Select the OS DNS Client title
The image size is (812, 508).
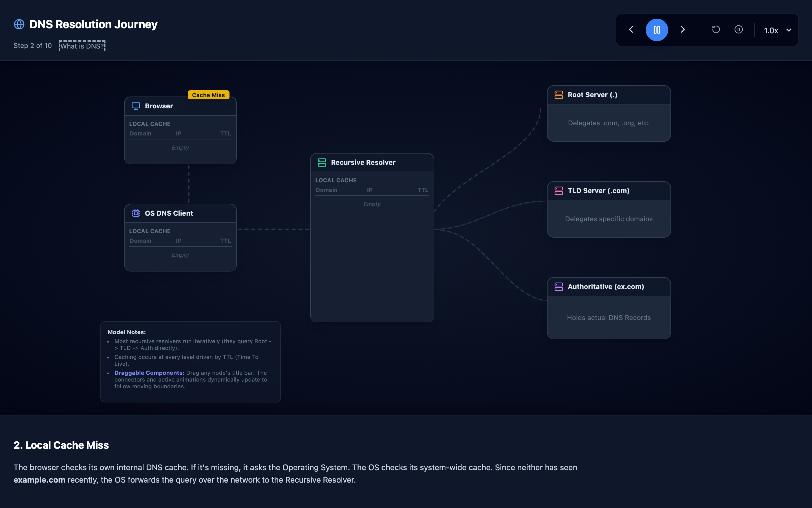tap(169, 213)
